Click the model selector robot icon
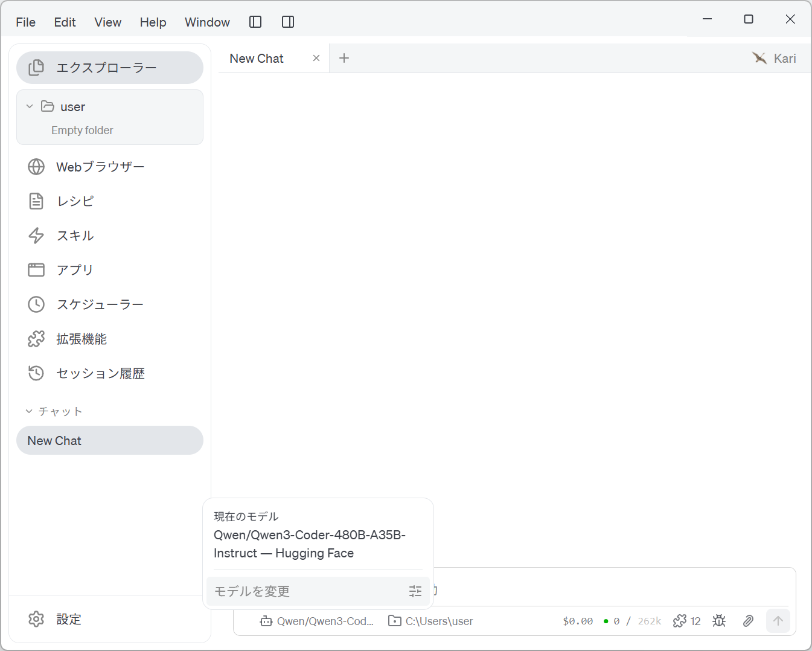Viewport: 812px width, 651px height. pos(266,621)
